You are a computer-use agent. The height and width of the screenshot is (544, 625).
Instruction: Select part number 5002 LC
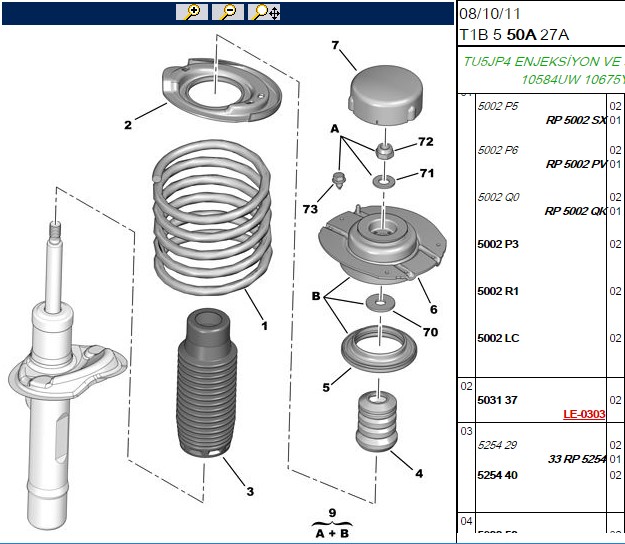click(x=498, y=338)
